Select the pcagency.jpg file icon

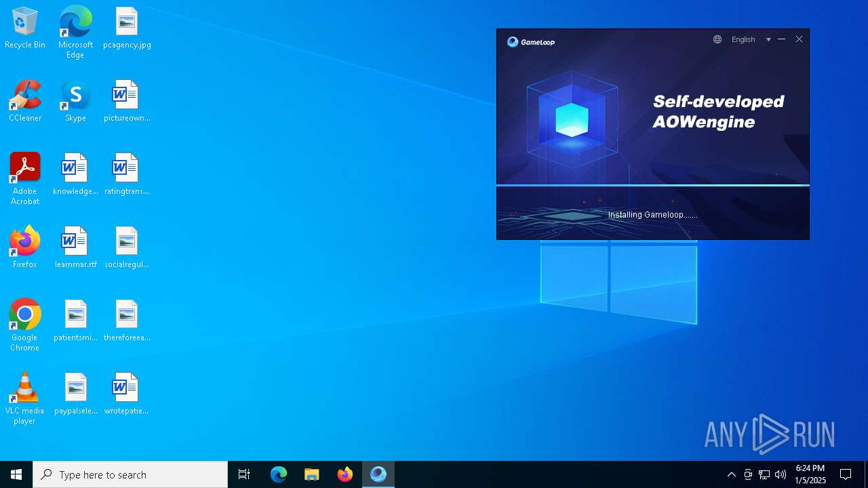pos(127,28)
